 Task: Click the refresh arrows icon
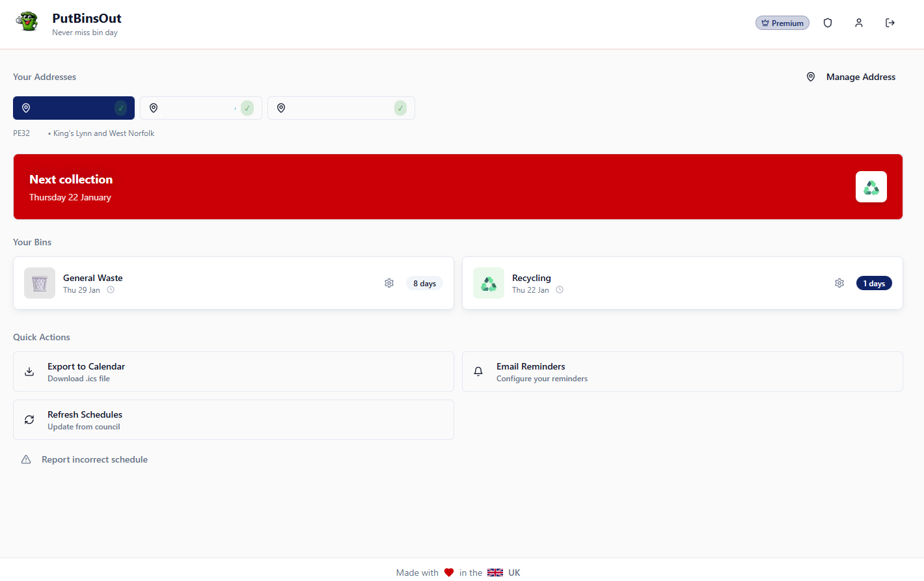29,420
